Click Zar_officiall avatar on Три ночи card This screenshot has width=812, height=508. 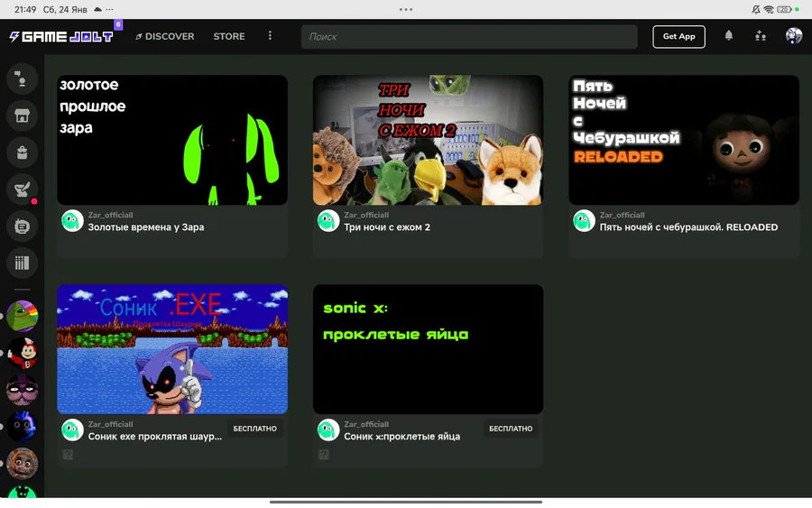point(328,221)
